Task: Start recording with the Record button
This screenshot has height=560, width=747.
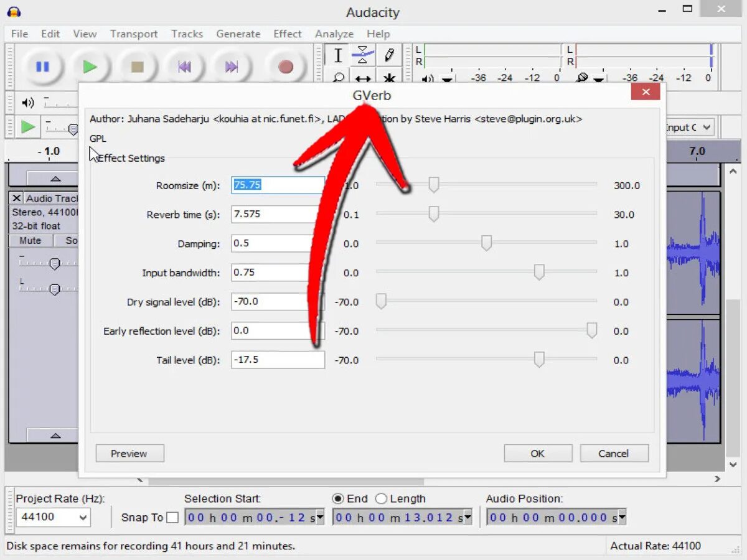Action: [x=286, y=67]
